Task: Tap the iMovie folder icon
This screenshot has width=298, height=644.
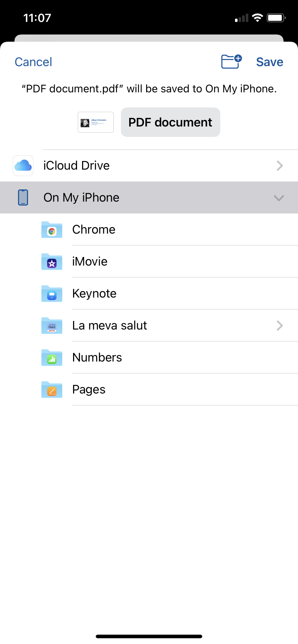Action: click(x=52, y=262)
